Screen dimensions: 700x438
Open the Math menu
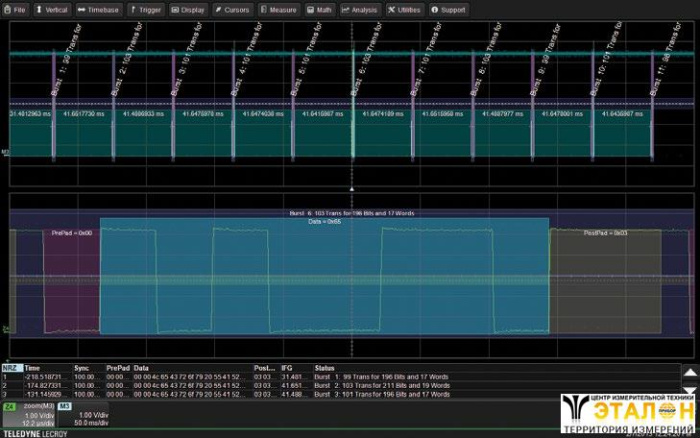[x=320, y=9]
